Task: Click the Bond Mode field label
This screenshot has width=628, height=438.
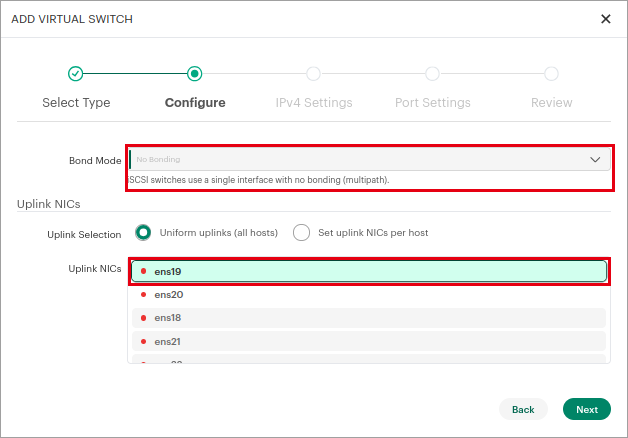Action: click(95, 161)
